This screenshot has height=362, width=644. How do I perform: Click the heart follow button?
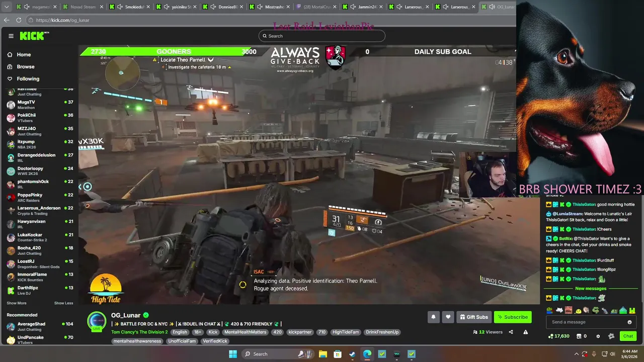point(448,317)
